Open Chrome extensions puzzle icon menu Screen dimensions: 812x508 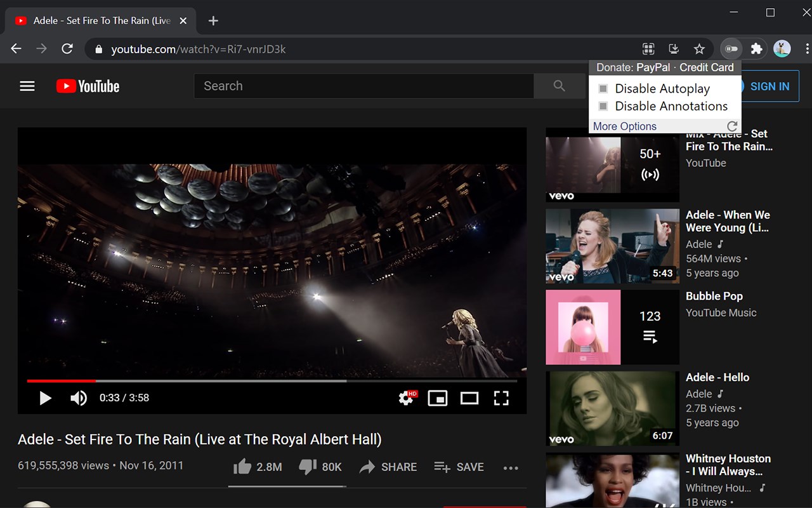[756, 49]
